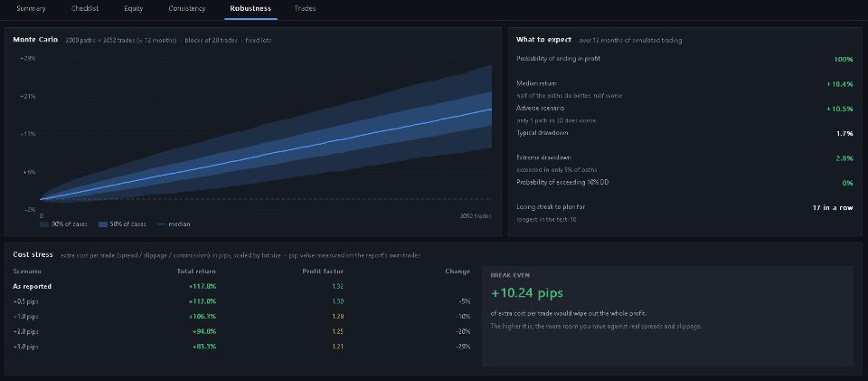
Task: Click the +117.8% total return cell
Action: (x=203, y=286)
